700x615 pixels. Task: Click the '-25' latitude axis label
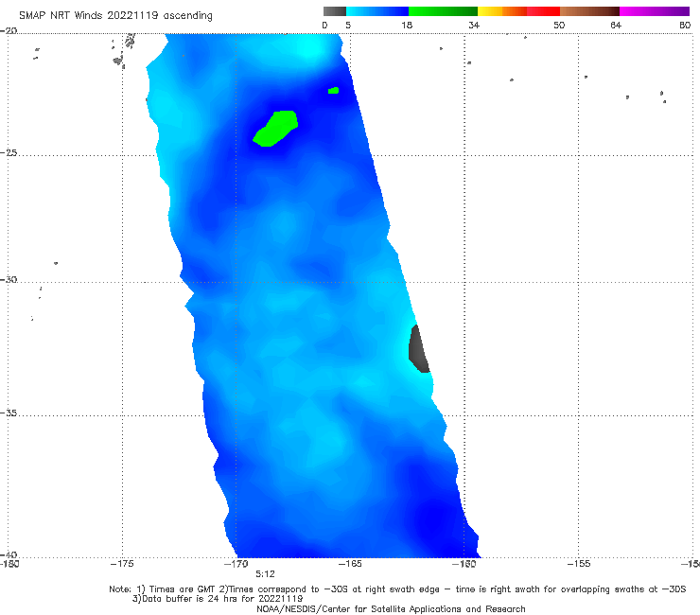pos(9,152)
